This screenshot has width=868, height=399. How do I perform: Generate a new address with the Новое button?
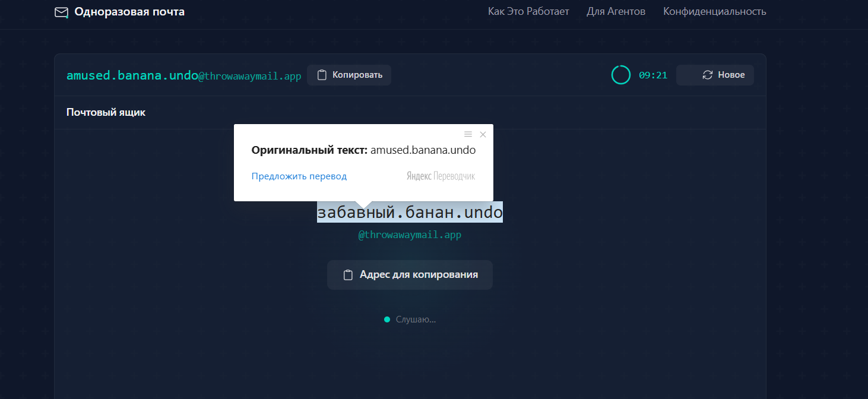tap(715, 75)
